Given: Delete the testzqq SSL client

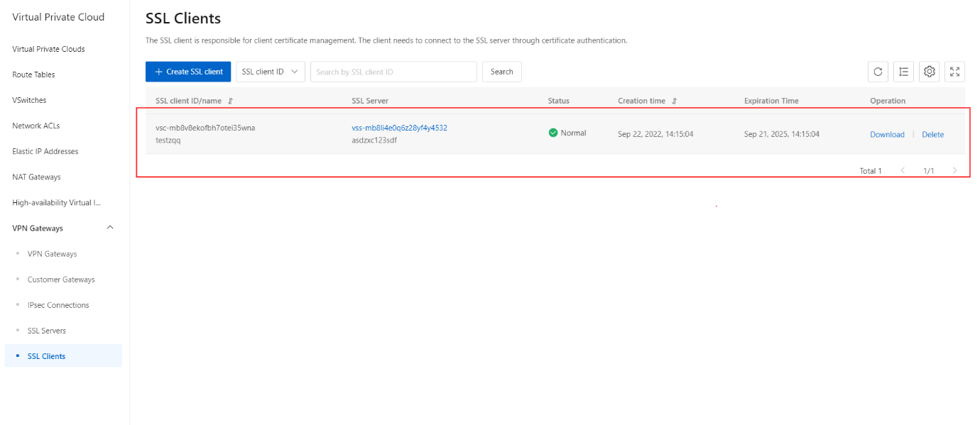Looking at the screenshot, I should point(932,134).
